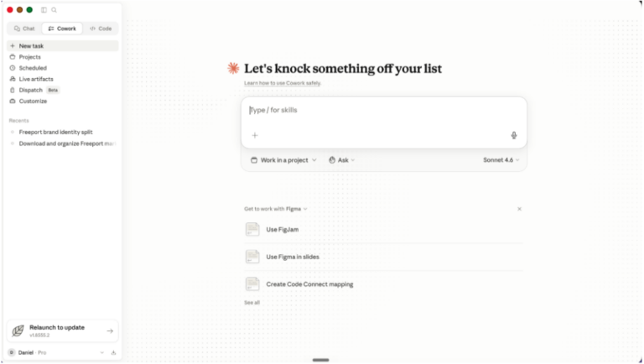Click Relaunch to update button
This screenshot has height=364, width=644.
click(62, 330)
